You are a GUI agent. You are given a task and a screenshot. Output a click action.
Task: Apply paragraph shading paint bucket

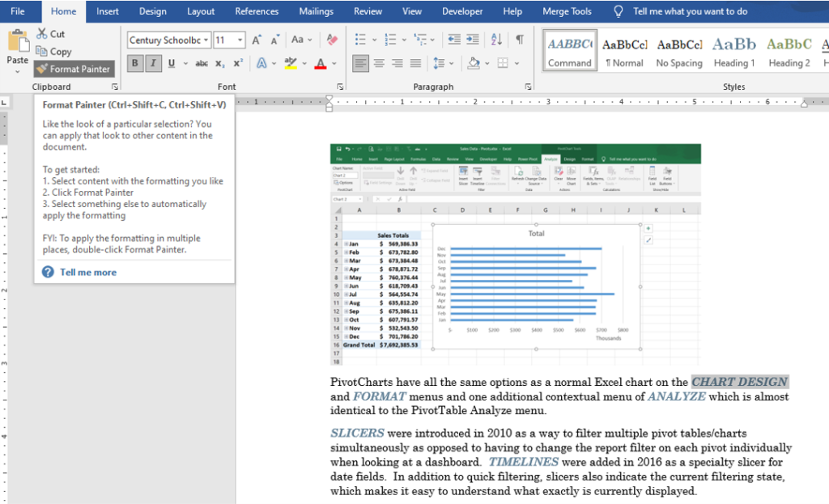[474, 63]
